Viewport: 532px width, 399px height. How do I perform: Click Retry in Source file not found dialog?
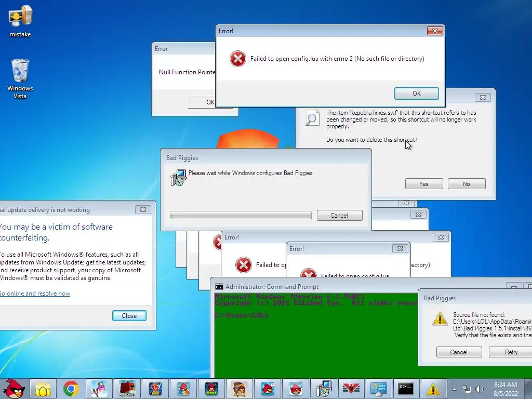point(511,352)
